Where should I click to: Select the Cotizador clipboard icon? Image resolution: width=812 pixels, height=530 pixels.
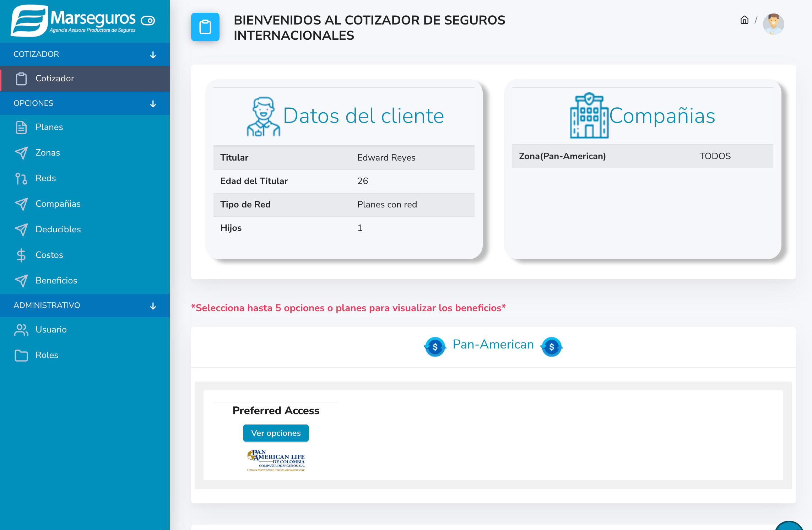21,79
